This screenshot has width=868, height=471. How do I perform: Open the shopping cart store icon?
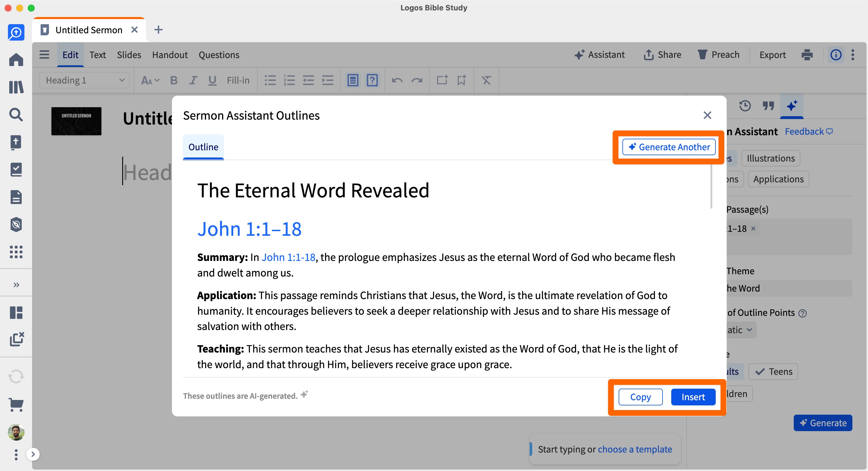tap(16, 404)
